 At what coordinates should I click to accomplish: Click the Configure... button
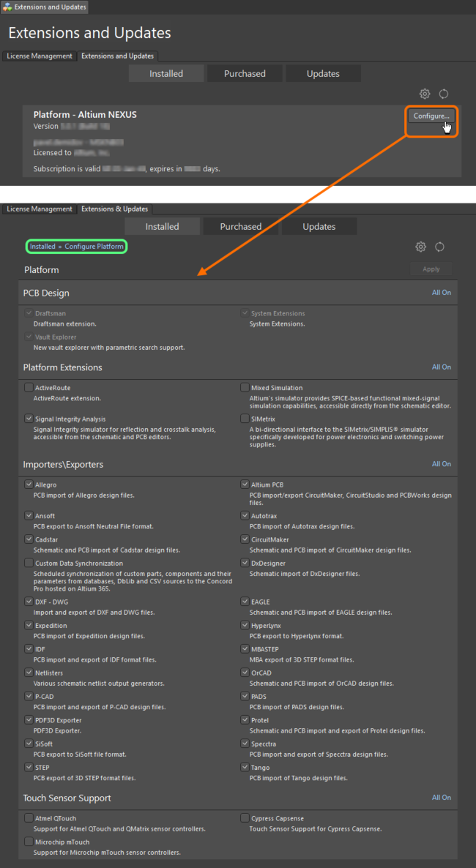click(431, 116)
